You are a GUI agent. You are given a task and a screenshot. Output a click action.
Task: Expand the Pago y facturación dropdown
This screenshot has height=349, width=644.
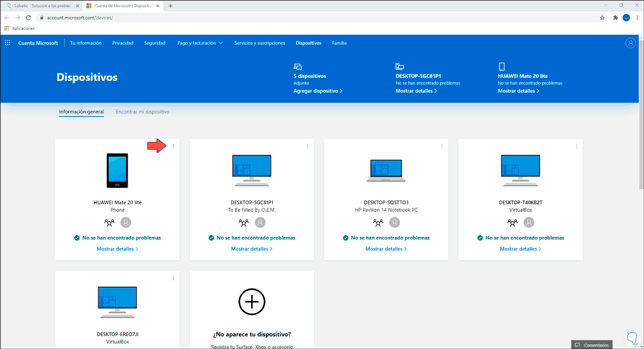point(200,43)
